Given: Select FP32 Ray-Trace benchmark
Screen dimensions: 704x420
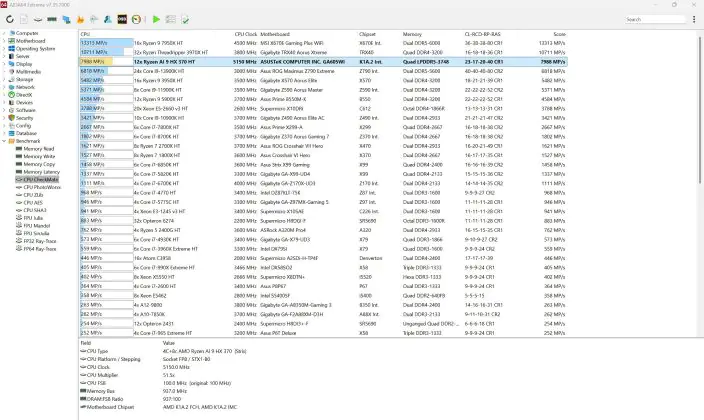Looking at the screenshot, I should [40, 241].
